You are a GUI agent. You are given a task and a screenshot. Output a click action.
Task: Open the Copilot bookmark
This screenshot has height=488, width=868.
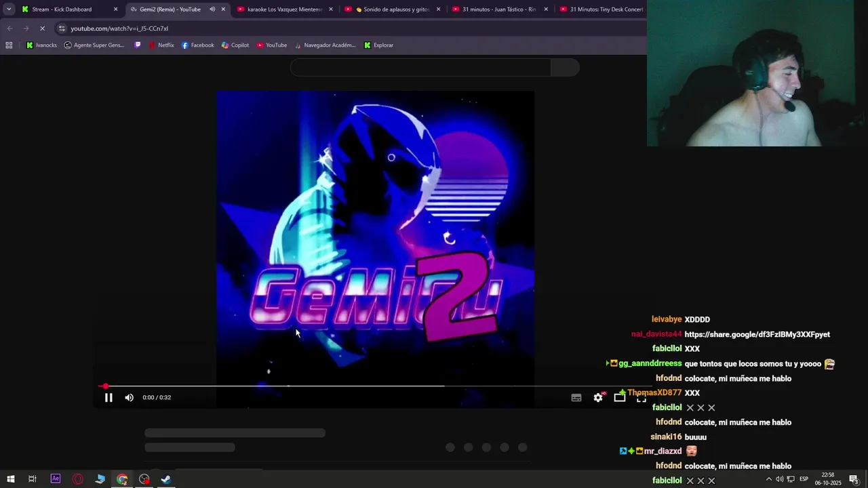(235, 45)
